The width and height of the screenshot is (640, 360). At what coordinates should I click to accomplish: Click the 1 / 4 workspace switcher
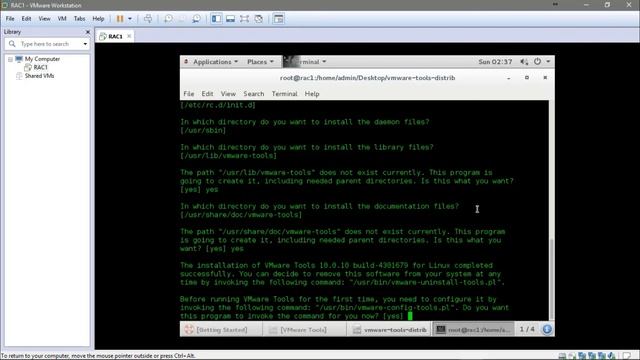pos(527,329)
